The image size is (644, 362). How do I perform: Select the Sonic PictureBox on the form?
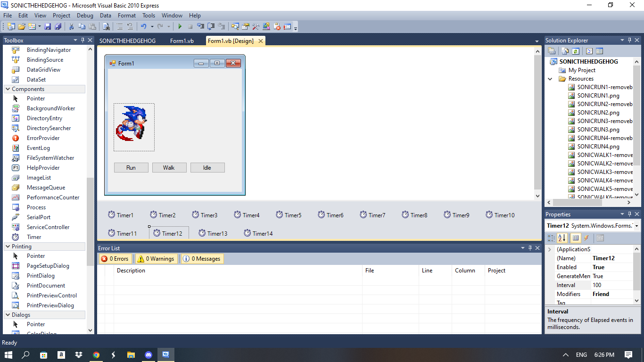(x=134, y=127)
